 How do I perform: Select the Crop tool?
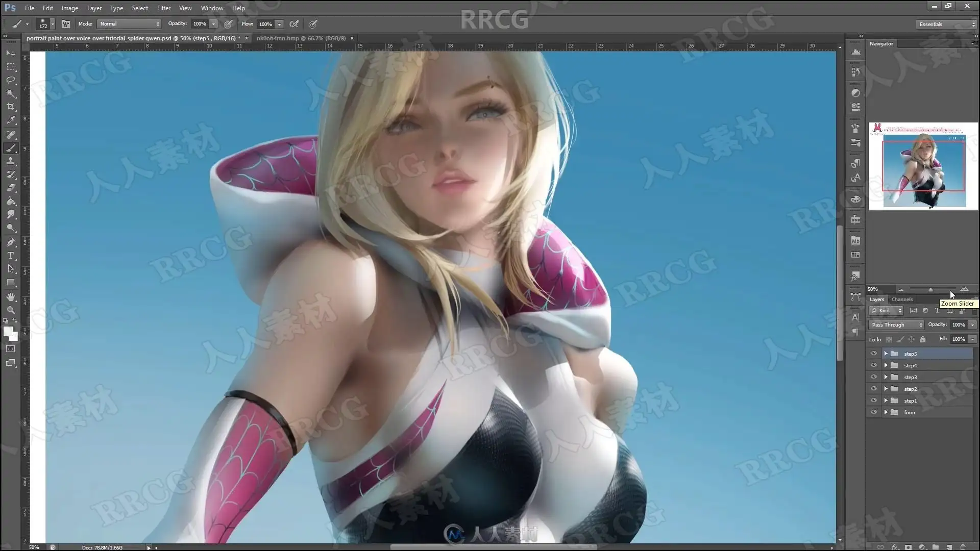(x=11, y=107)
